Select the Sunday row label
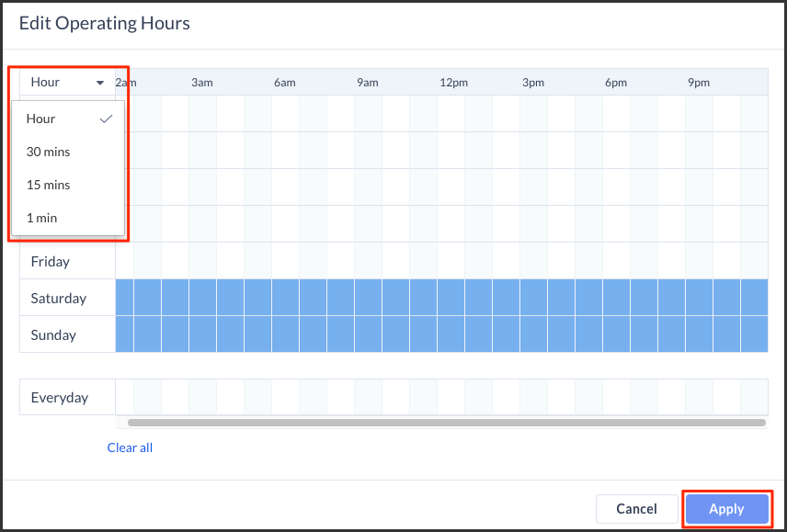Viewport: 787px width, 532px height. [53, 335]
